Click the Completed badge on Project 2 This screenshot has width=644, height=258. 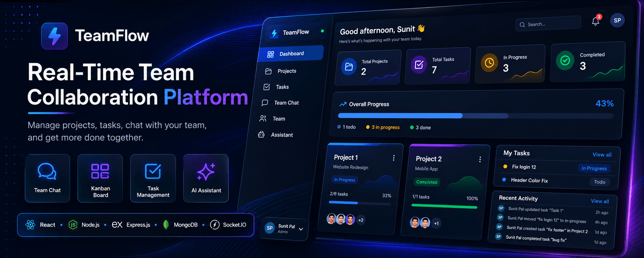click(x=427, y=182)
